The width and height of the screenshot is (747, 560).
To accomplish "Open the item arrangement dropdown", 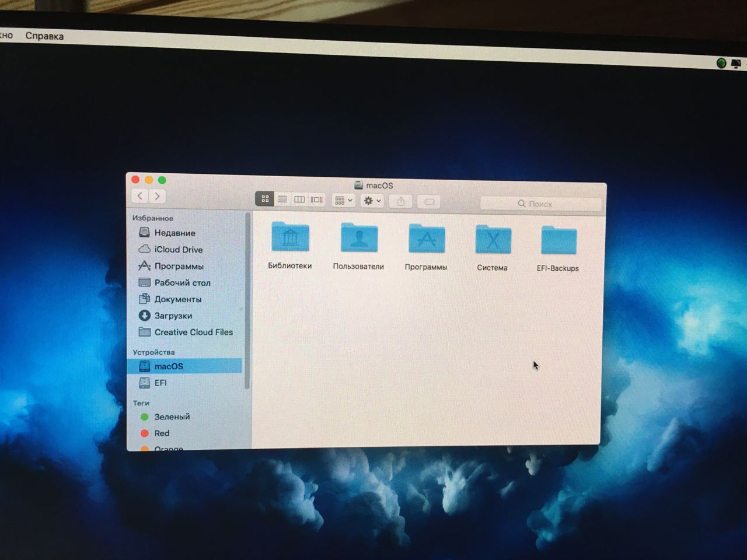I will [343, 200].
